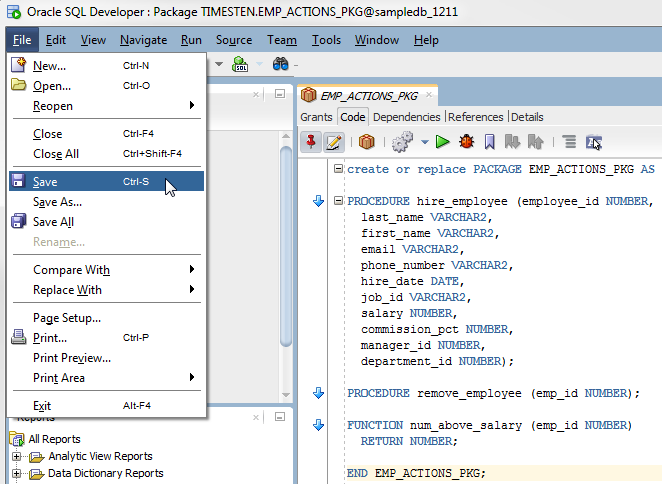Viewport: 662px width, 484px height.
Task: Click the indent lines icon
Action: 570,142
